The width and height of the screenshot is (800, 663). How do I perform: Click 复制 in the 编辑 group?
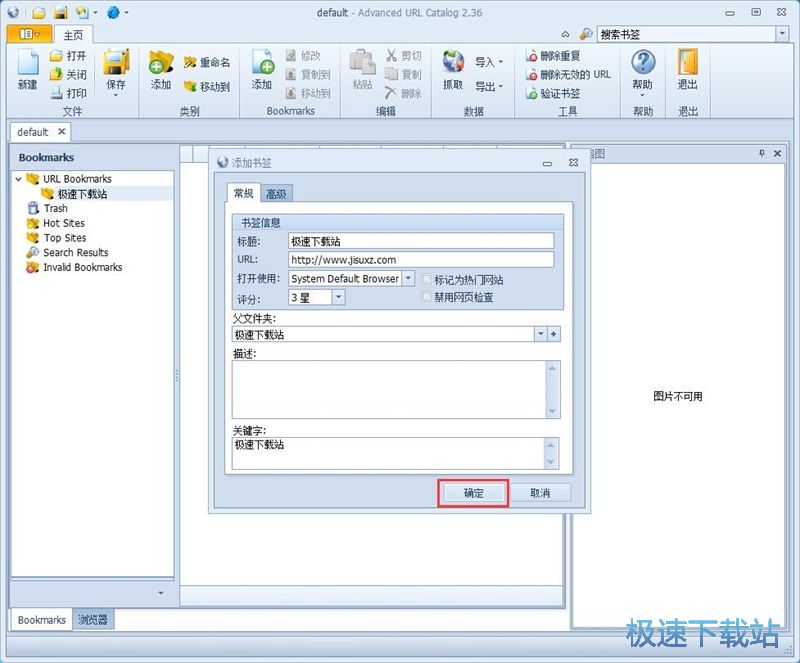(403, 75)
